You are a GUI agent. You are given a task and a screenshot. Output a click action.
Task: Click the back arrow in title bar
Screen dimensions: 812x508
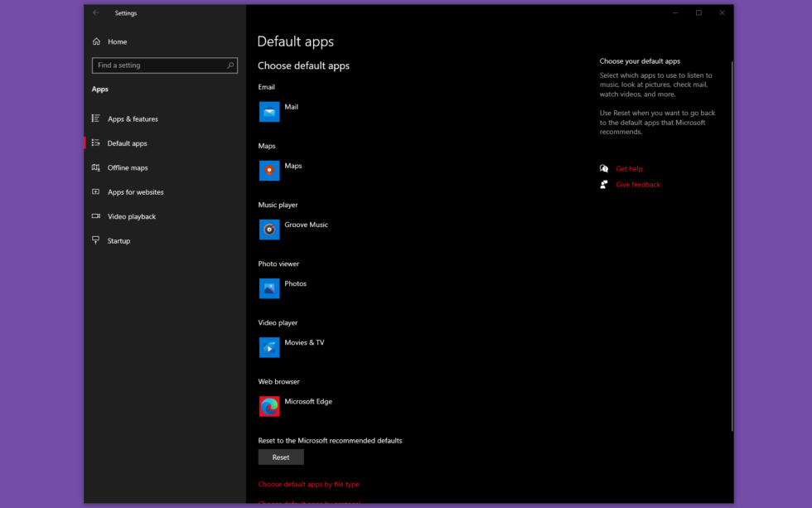96,13
